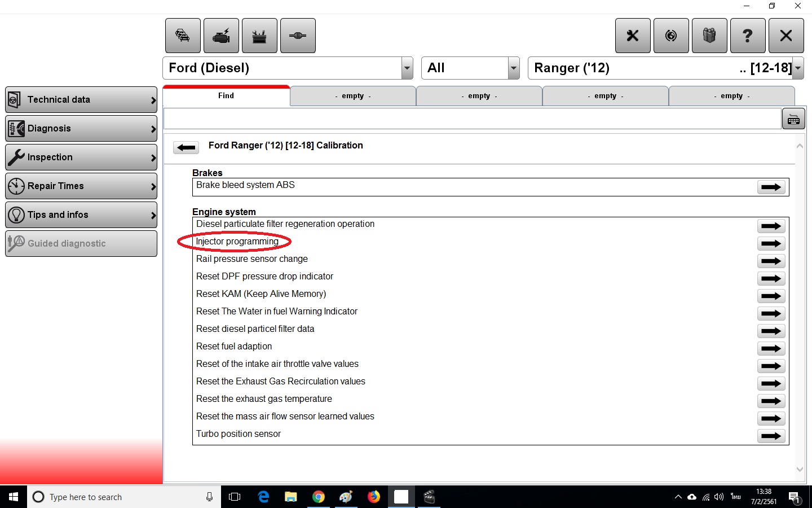Expand the Ranger ('12) model dropdown
812x508 pixels.
coord(798,68)
